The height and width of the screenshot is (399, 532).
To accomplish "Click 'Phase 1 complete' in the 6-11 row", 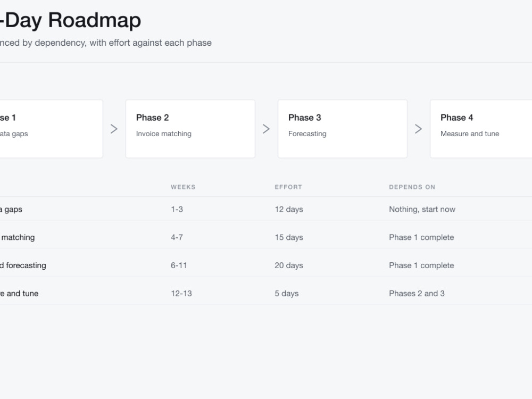I will (x=421, y=265).
